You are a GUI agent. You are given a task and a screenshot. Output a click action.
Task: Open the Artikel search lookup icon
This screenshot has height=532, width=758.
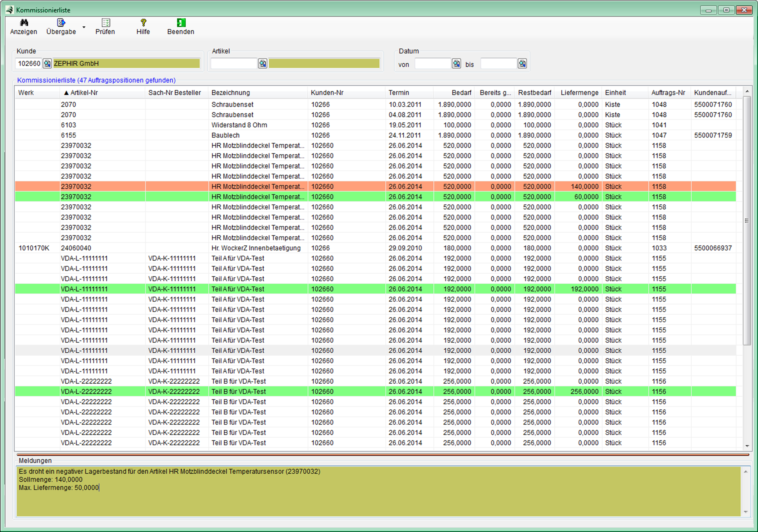[262, 63]
